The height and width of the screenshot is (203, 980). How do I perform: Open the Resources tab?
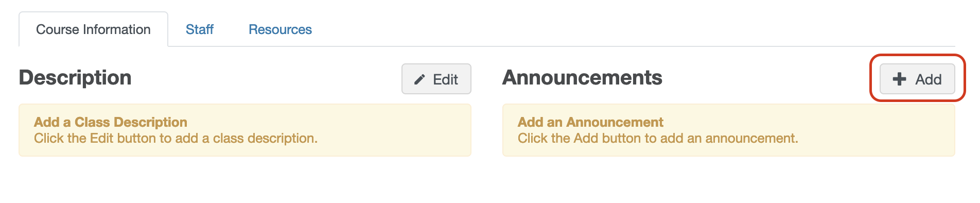tap(280, 29)
